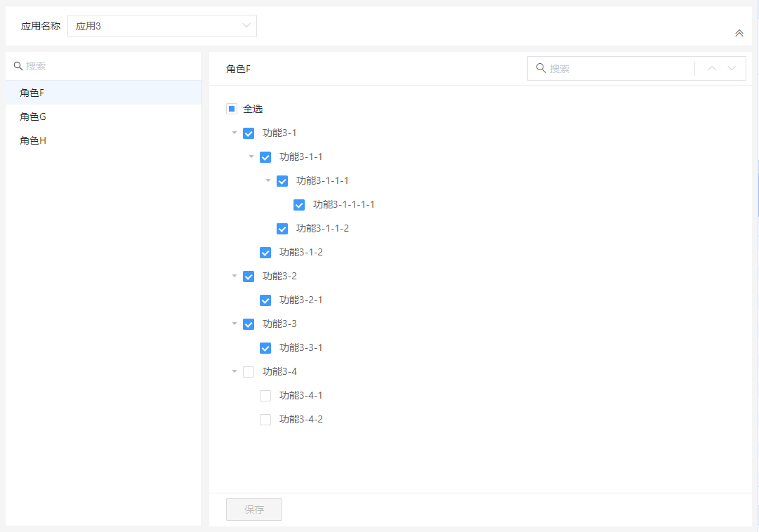This screenshot has width=759, height=532.
Task: Uncheck the 功能3-1-1-1-1 checkbox
Action: tap(299, 205)
